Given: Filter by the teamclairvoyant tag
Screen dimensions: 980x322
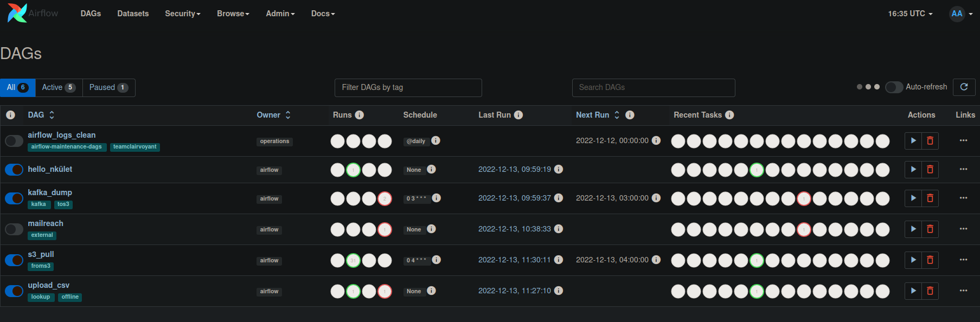Looking at the screenshot, I should 134,147.
